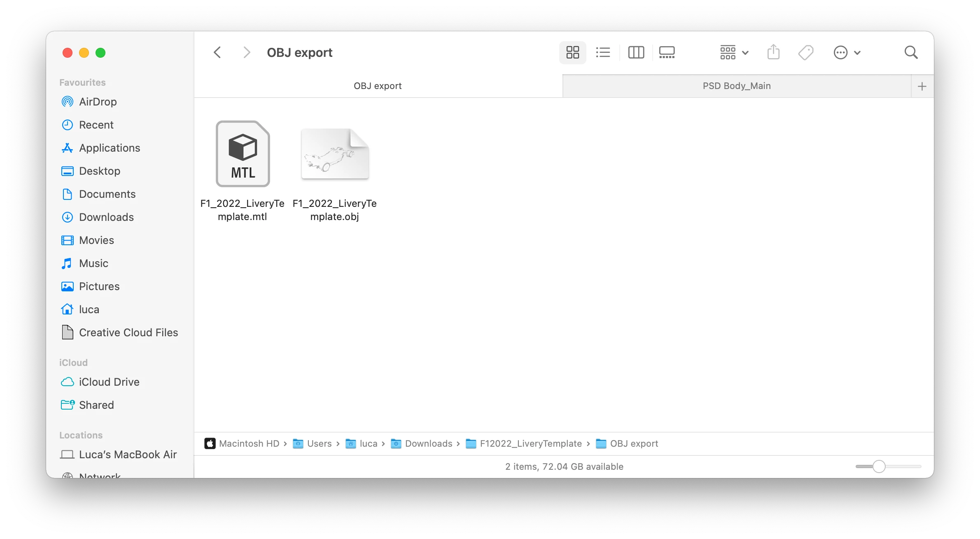Select the F1_2022_LiveryTemplate.mtl file
980x539 pixels.
pyautogui.click(x=243, y=154)
